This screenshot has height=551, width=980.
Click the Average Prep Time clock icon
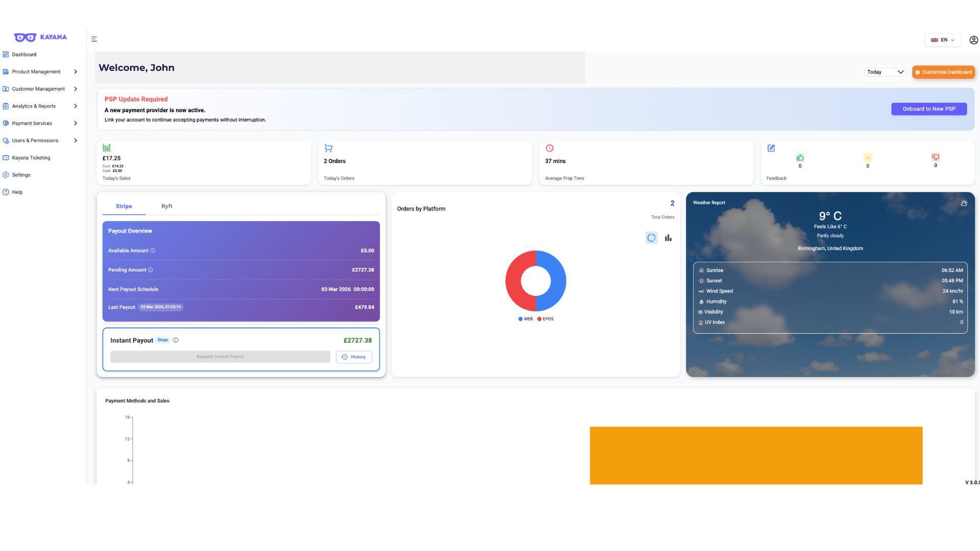[x=550, y=148]
